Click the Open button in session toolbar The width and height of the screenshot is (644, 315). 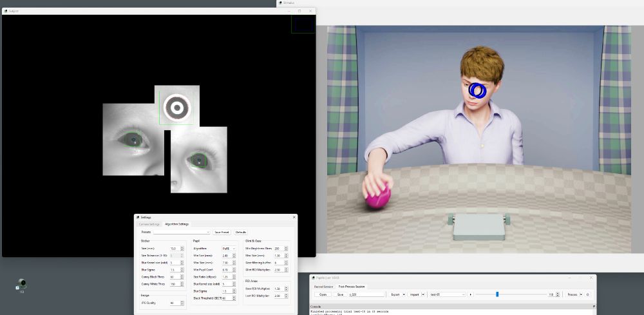click(323, 294)
